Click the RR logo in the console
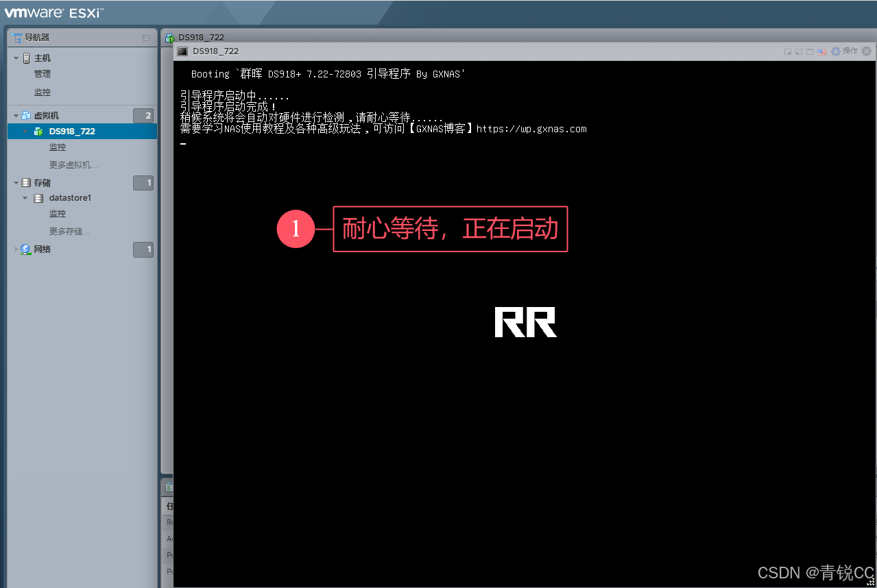Screen dimensions: 877x588 [525, 322]
